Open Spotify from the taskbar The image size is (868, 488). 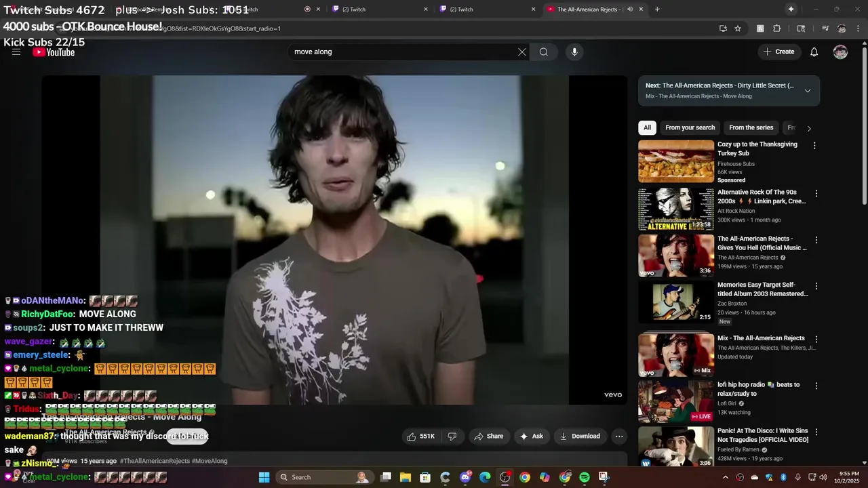click(x=585, y=477)
